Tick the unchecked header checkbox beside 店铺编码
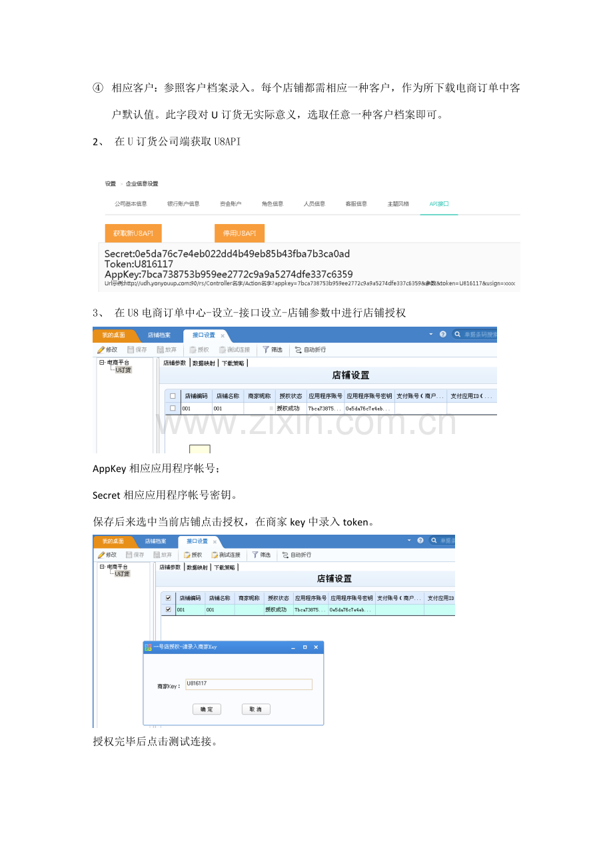The width and height of the screenshot is (613, 868). point(173,396)
